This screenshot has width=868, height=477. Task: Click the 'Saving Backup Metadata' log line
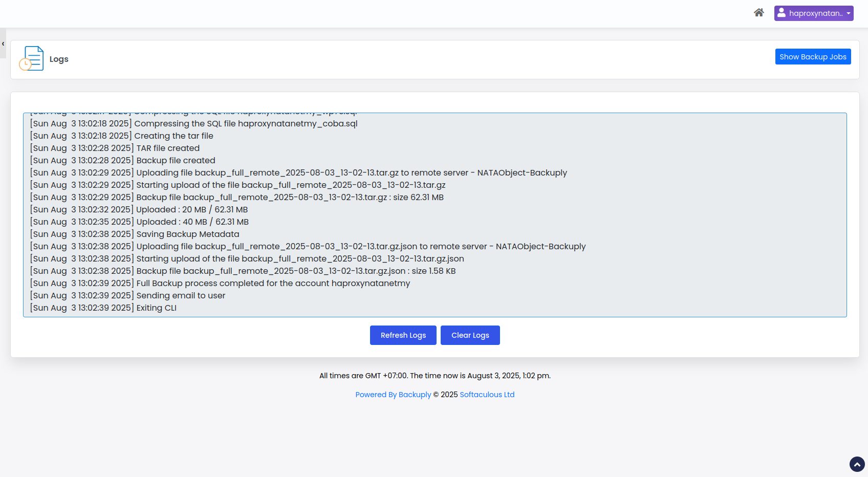pos(135,234)
